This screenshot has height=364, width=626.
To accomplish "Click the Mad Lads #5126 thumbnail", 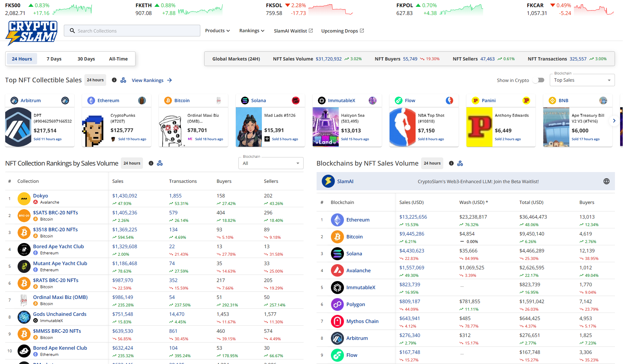I will pyautogui.click(x=249, y=127).
